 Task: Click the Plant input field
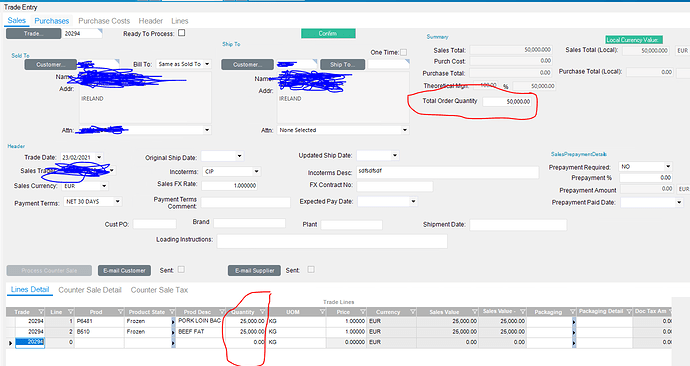(352, 225)
